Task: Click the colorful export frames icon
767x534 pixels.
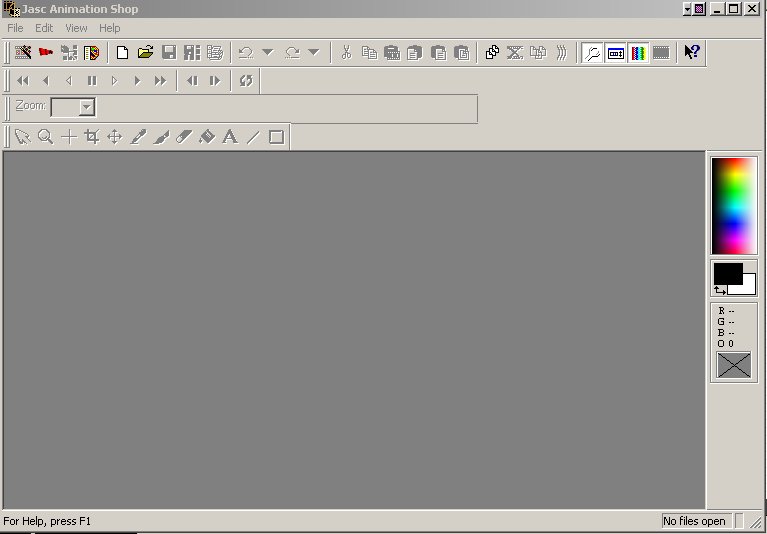Action: pos(91,52)
